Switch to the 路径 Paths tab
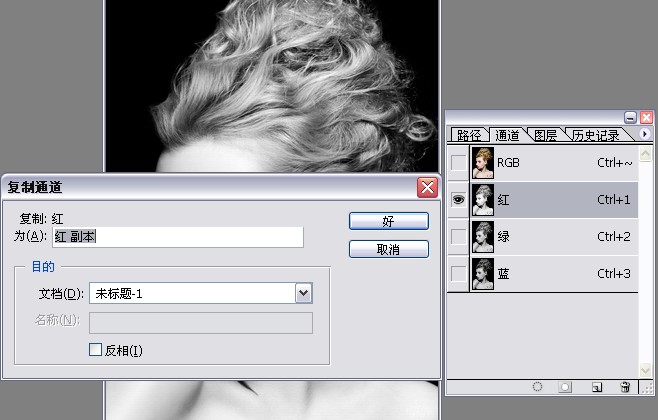The image size is (658, 420). 469,135
